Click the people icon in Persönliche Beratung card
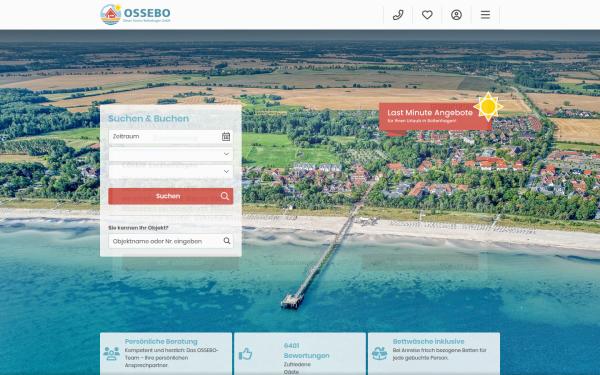 click(x=111, y=354)
